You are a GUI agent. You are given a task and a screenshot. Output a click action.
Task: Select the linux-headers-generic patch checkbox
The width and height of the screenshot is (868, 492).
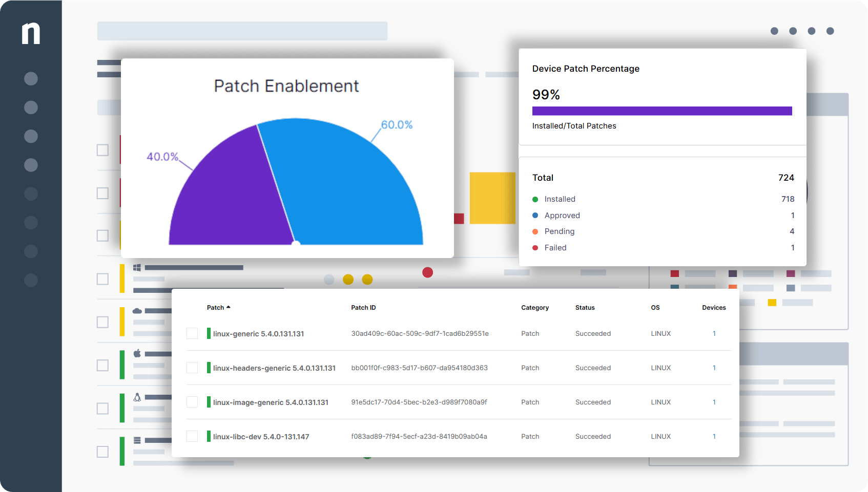pos(192,368)
